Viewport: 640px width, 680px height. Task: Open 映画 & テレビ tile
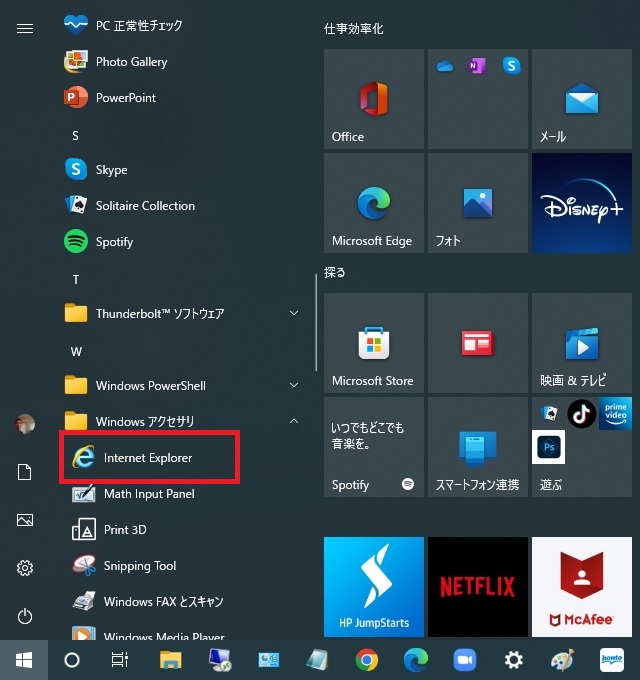point(582,343)
